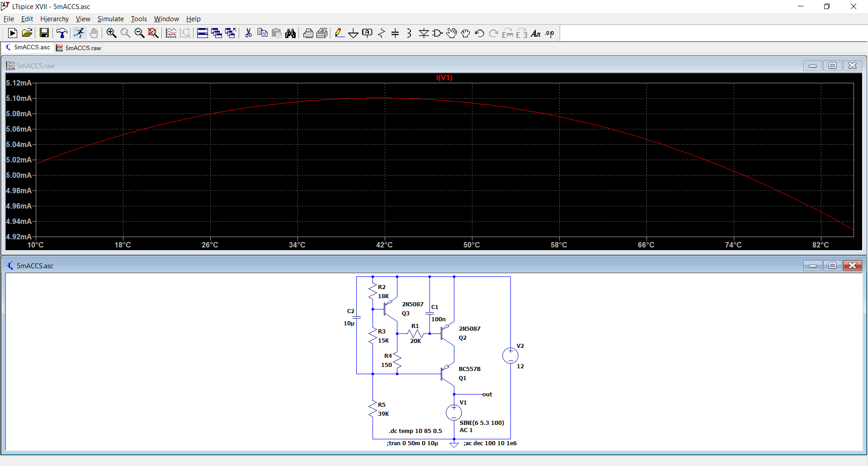Screen dimensions: 868x466
Task: Click the Rotate component icon
Action: (x=508, y=33)
